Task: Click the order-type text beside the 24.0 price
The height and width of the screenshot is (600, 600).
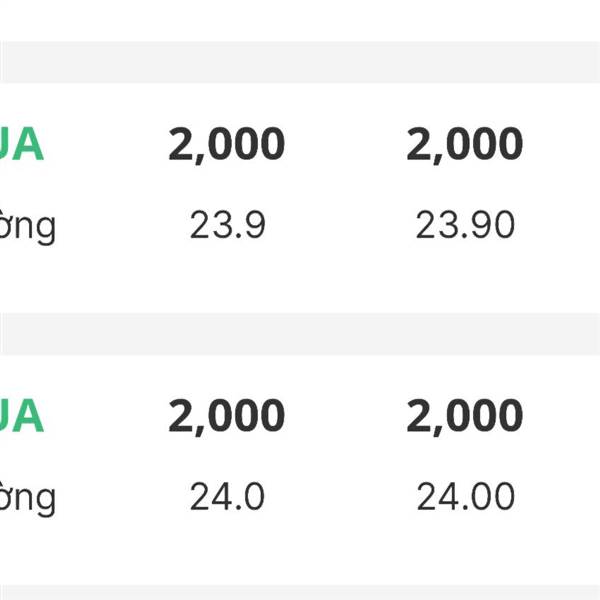Action: click(x=28, y=497)
